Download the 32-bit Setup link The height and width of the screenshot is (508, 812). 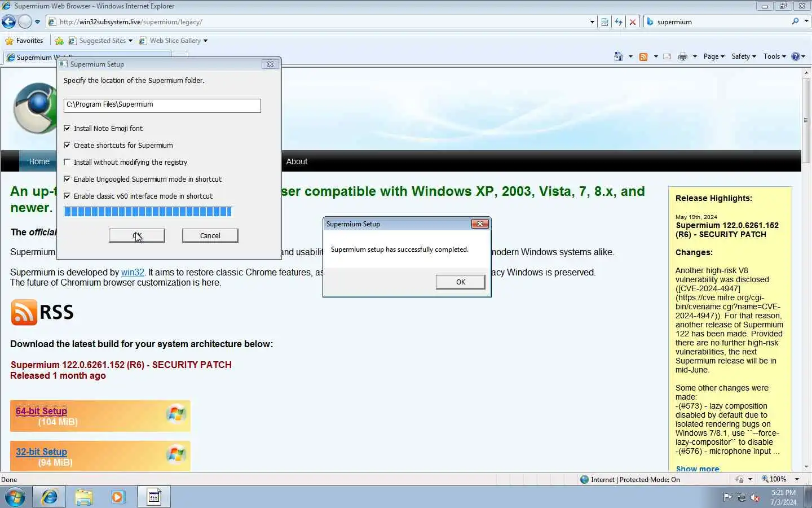(x=41, y=452)
